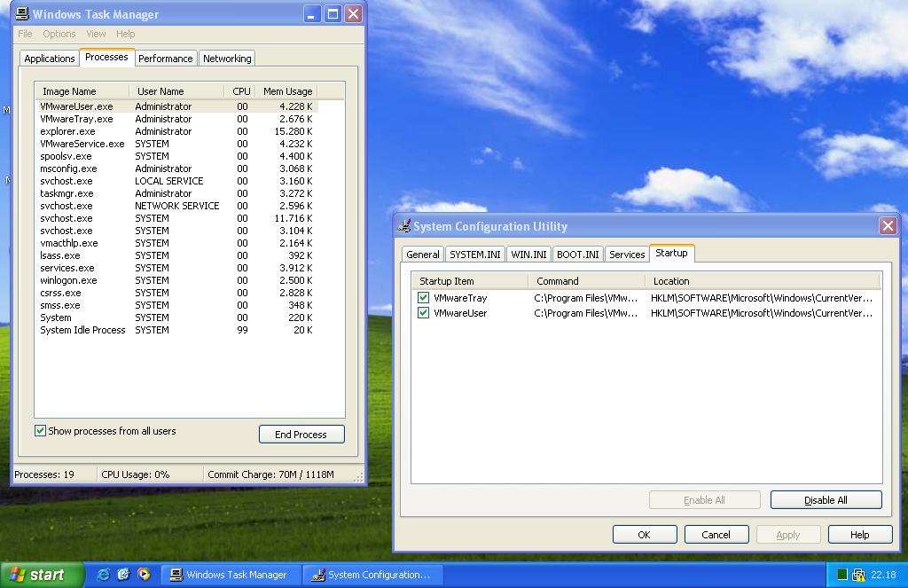Screen dimensions: 908x588
Task: Sort by Startup Item column header
Action: point(470,281)
